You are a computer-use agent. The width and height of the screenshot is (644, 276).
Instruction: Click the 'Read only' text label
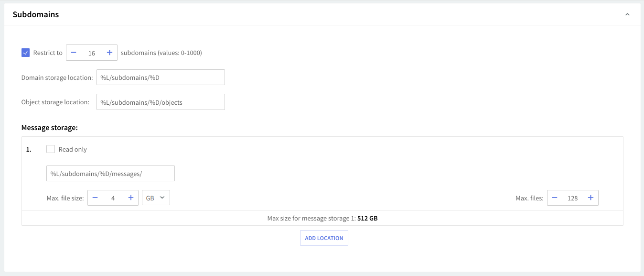coord(73,149)
